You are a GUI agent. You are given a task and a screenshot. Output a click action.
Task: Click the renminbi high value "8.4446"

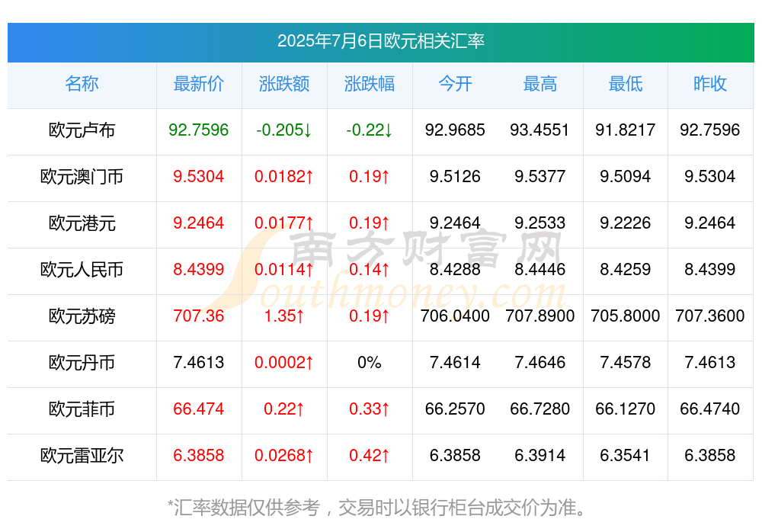[540, 269]
